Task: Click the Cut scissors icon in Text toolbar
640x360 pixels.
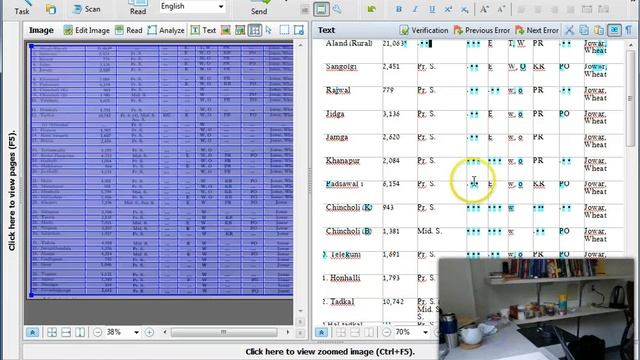Action: click(x=569, y=30)
